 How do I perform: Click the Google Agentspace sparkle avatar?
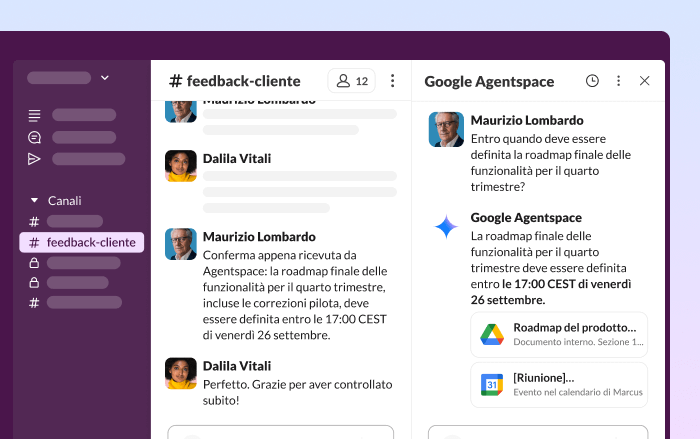tap(446, 227)
